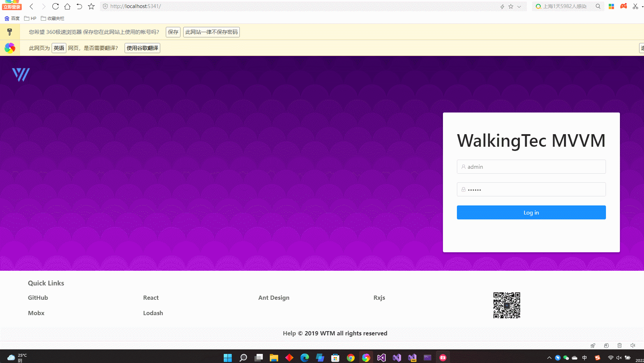Click 保存 to save the password
The height and width of the screenshot is (363, 644).
(173, 32)
